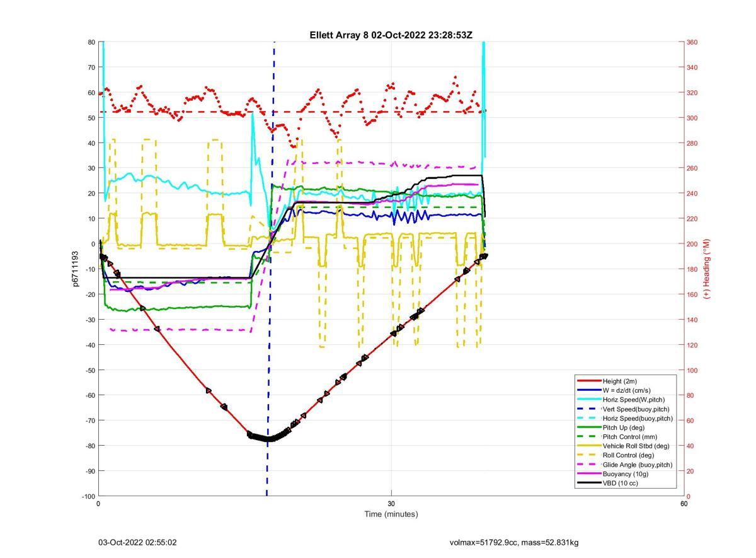Click right heading axis tick '320'
756x558 pixels.
[x=692, y=93]
